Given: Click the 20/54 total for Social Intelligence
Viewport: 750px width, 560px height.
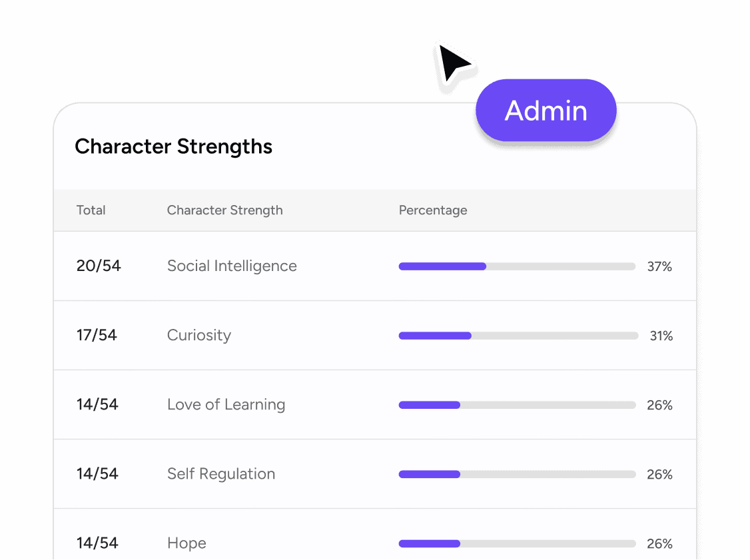Looking at the screenshot, I should pos(98,266).
